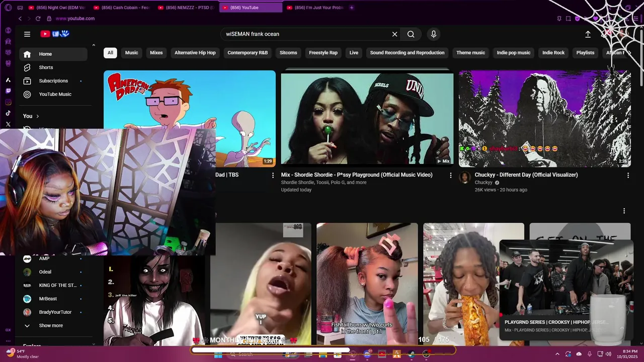644x362 pixels.
Task: Start voice search with microphone icon
Action: 434,34
